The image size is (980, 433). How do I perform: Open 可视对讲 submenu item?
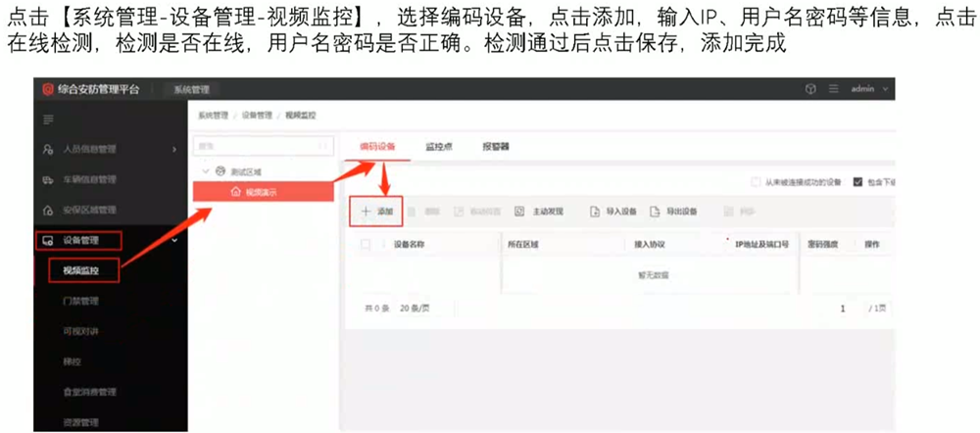click(80, 331)
